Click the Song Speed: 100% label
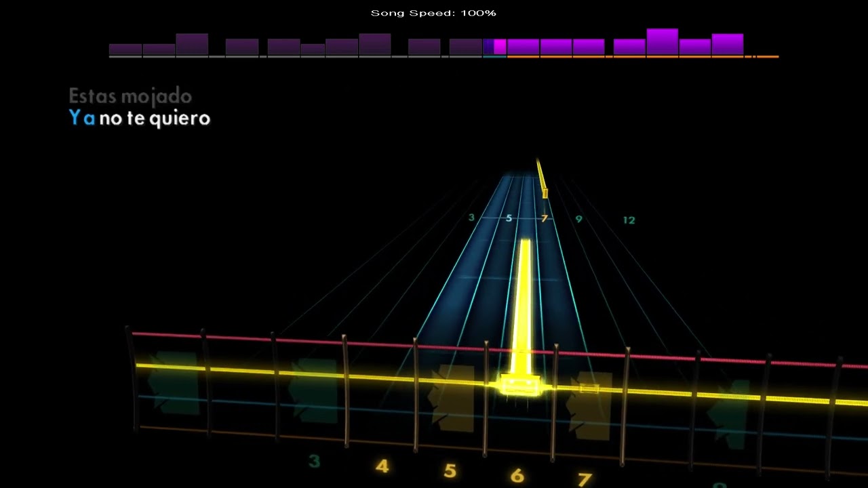Viewport: 868px width, 488px height. click(433, 13)
